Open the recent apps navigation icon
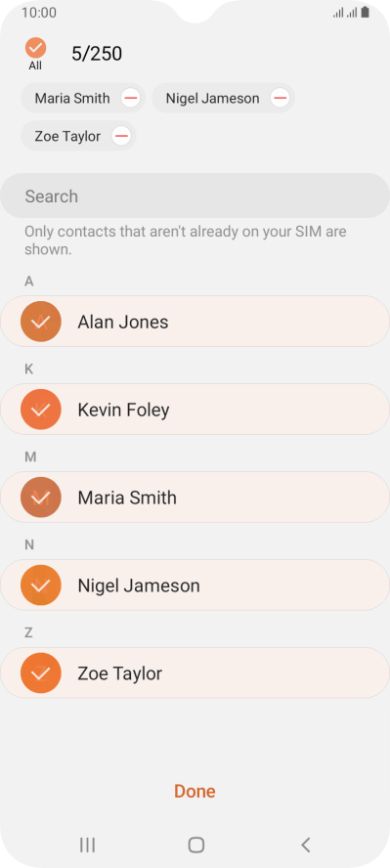 pyautogui.click(x=87, y=845)
